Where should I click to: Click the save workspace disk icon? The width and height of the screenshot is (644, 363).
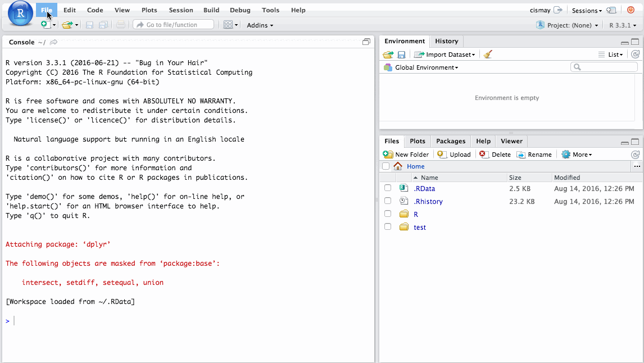[401, 55]
